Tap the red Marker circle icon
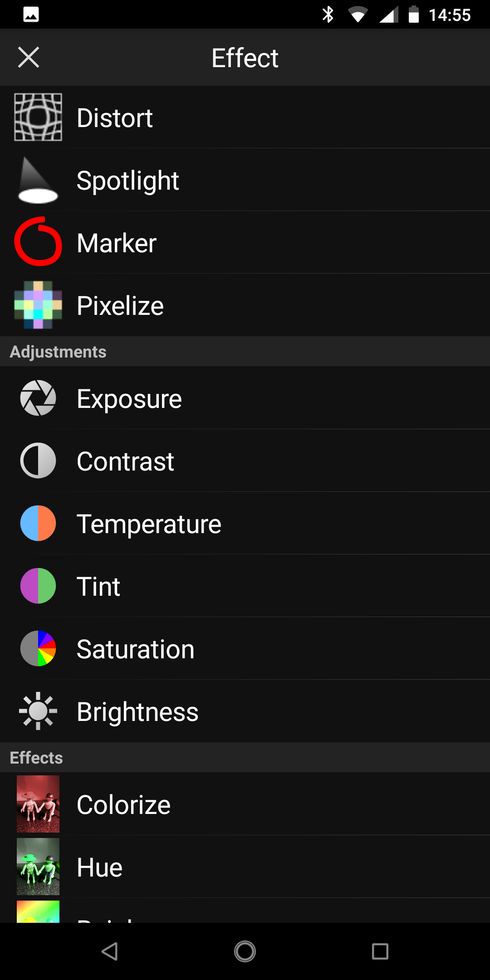Image resolution: width=490 pixels, height=980 pixels. click(x=38, y=242)
